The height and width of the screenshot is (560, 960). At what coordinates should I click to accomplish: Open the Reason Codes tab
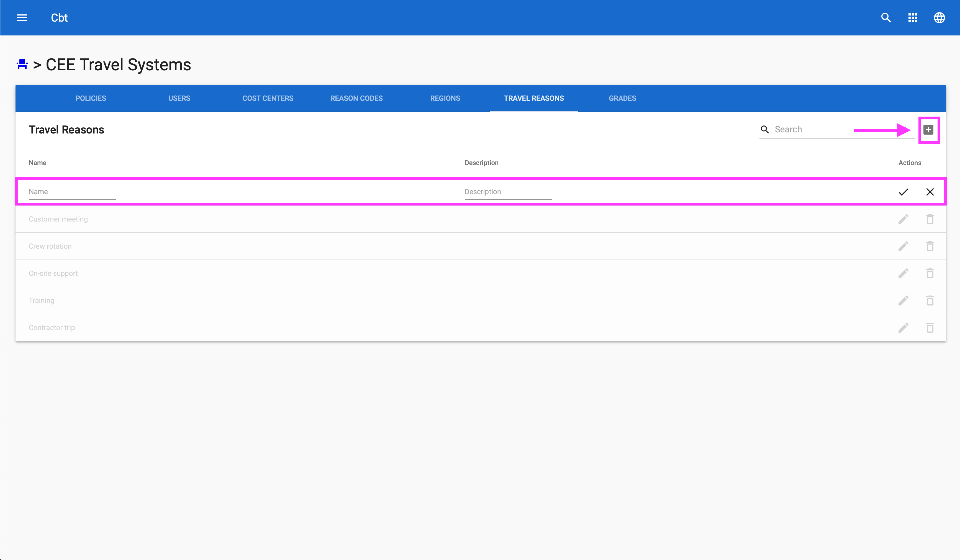(x=356, y=98)
